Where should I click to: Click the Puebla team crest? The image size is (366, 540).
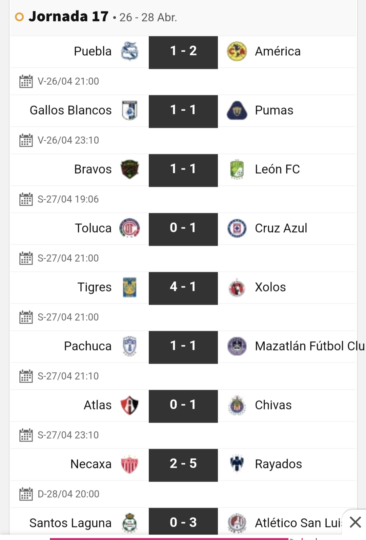click(129, 52)
